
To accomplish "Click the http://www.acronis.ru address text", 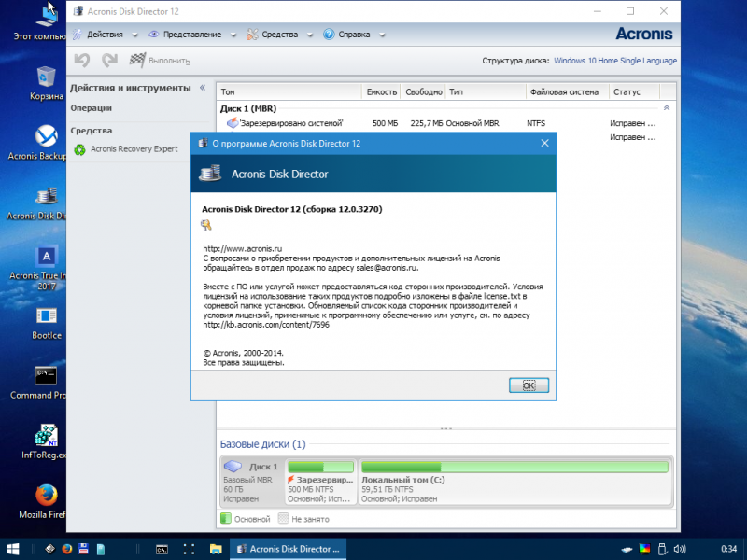I will click(x=243, y=248).
